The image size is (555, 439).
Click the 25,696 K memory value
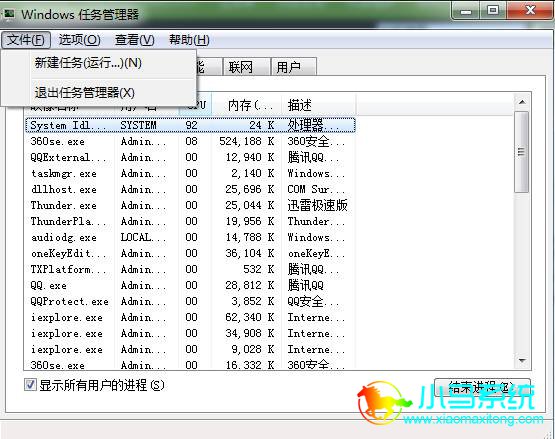pyautogui.click(x=250, y=189)
